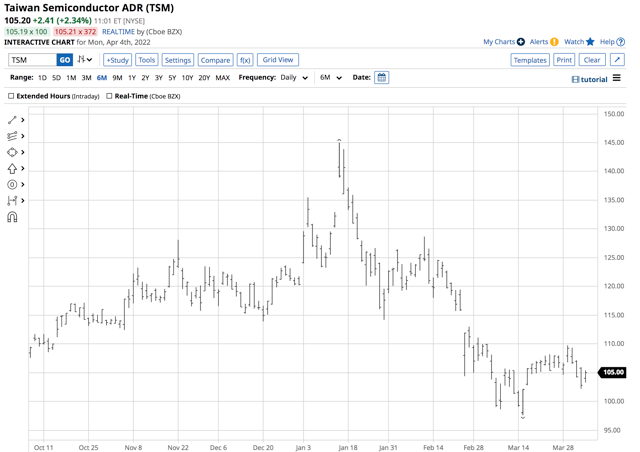Click the 105.00 current price marker
Viewport: 640px width, 452px height.
point(612,372)
